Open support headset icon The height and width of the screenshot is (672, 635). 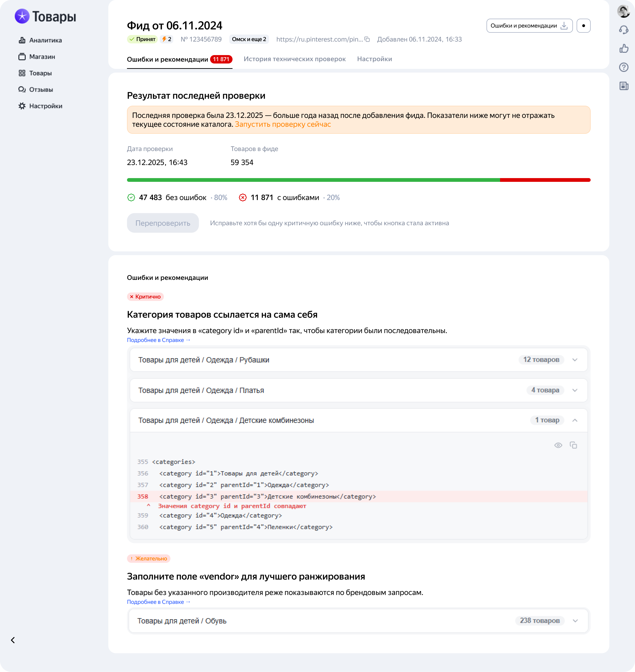(624, 30)
